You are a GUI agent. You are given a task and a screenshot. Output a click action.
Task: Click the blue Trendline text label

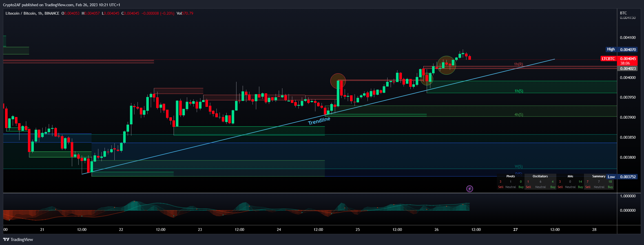[x=319, y=121]
